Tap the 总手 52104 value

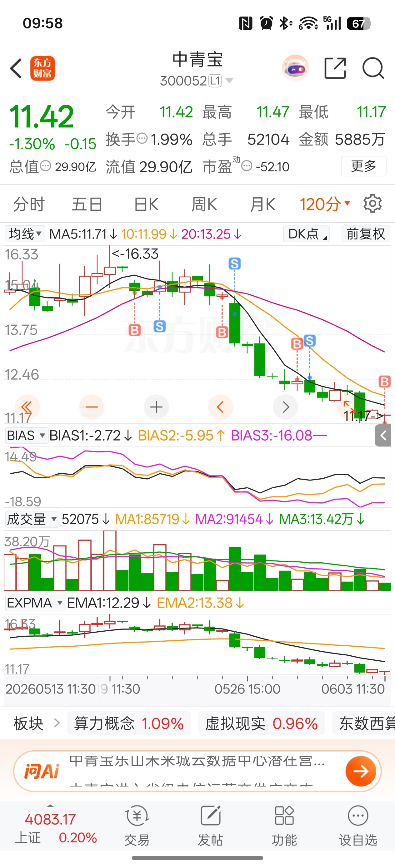[x=246, y=139]
